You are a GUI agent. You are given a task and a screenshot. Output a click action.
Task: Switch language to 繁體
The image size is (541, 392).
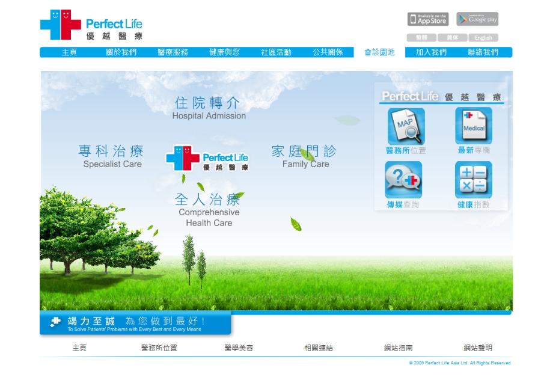421,38
